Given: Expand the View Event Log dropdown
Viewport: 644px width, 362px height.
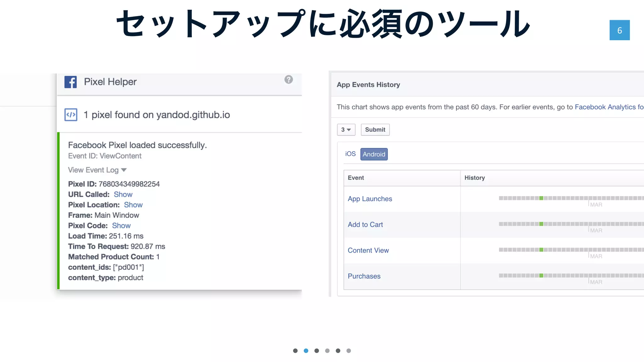Looking at the screenshot, I should (97, 170).
